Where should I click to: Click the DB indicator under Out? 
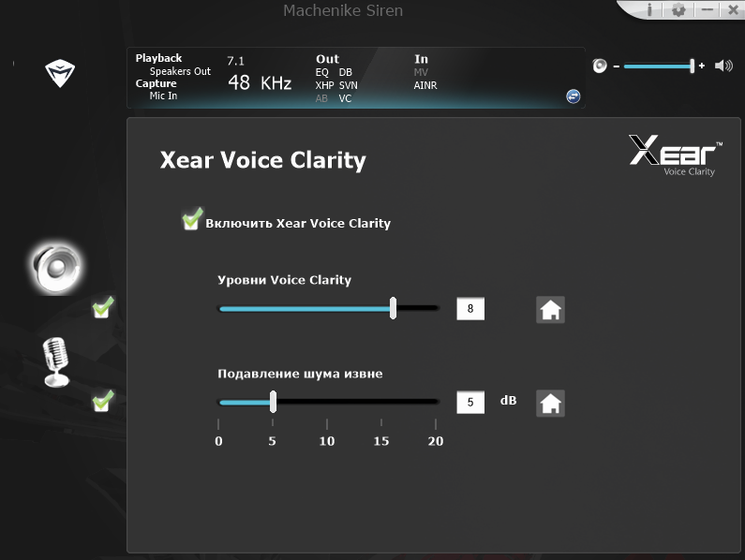click(346, 72)
